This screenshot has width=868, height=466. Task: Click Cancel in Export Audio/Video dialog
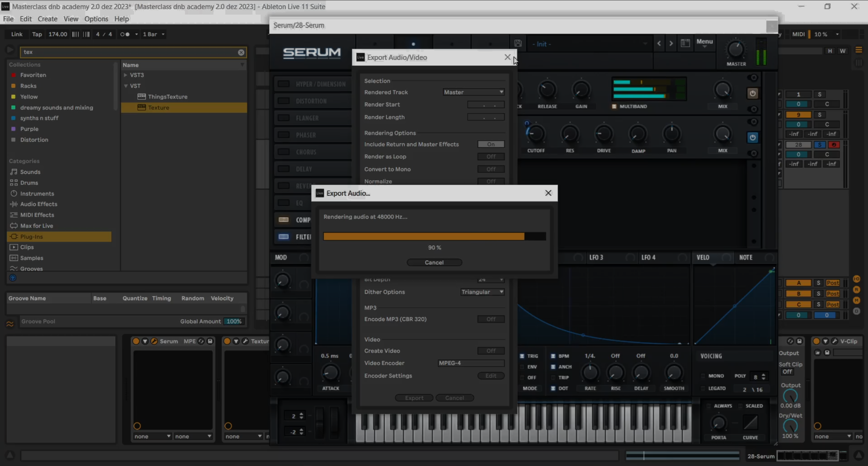pyautogui.click(x=454, y=398)
